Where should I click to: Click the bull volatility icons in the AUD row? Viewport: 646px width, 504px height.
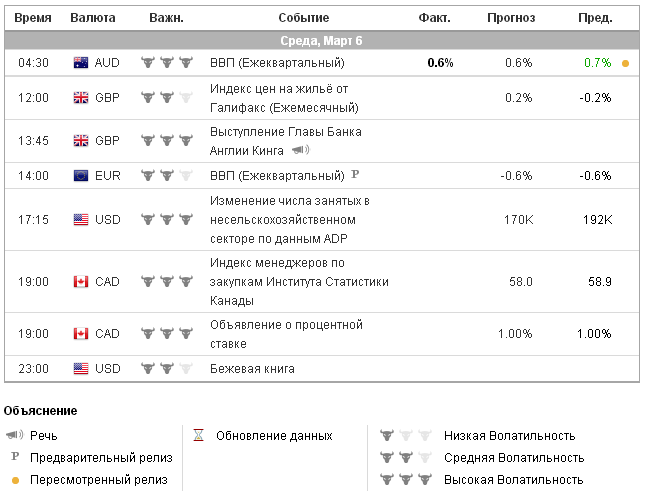(166, 62)
